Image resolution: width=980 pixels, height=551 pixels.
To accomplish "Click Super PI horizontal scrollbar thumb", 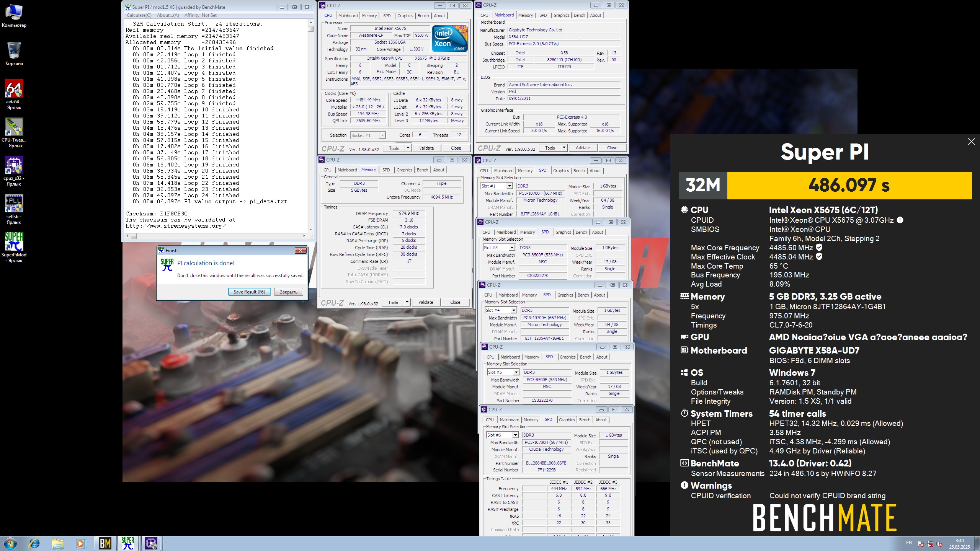I will click(x=134, y=236).
